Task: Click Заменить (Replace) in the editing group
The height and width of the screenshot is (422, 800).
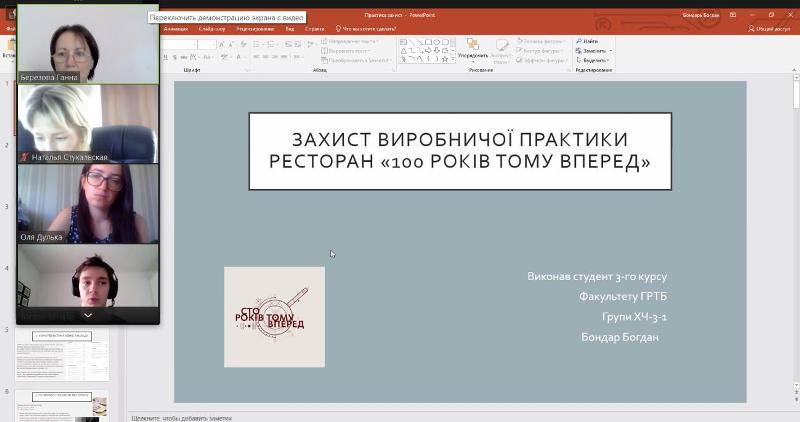Action: point(593,50)
